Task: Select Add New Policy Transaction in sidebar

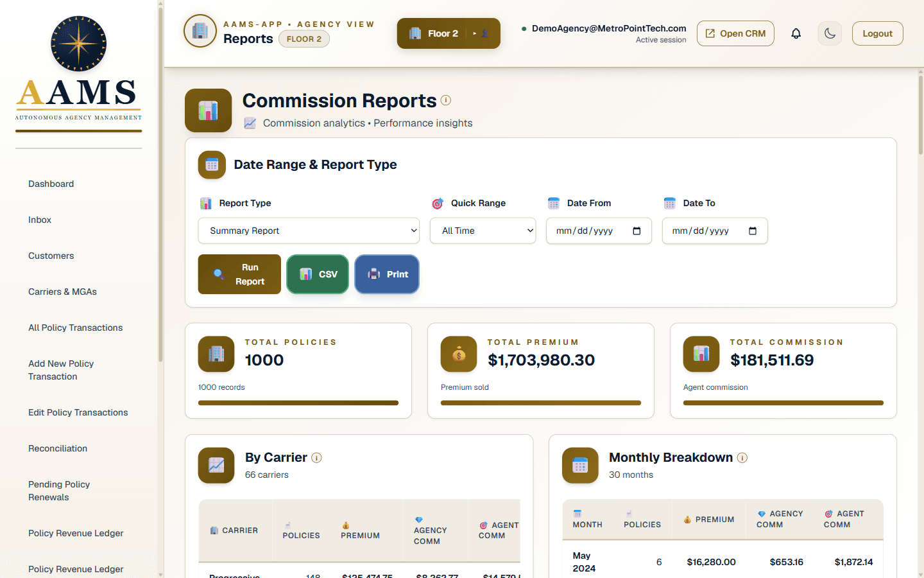Action: click(61, 370)
